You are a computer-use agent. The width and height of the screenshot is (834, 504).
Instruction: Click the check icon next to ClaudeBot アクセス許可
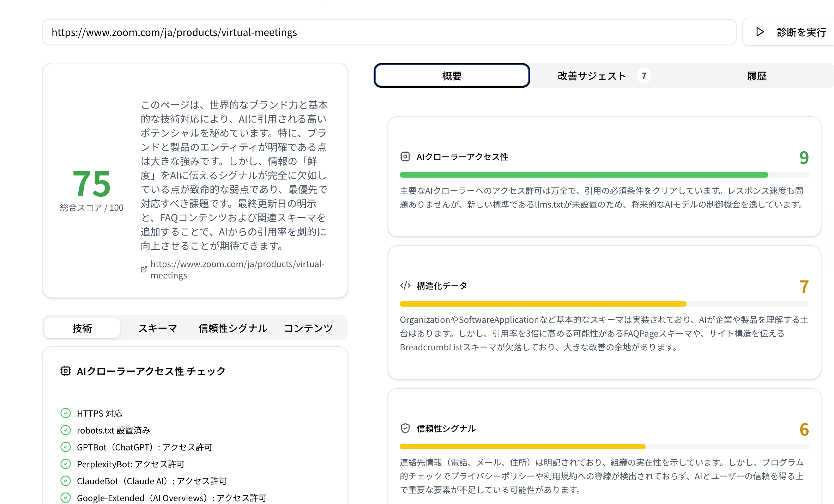coord(66,481)
